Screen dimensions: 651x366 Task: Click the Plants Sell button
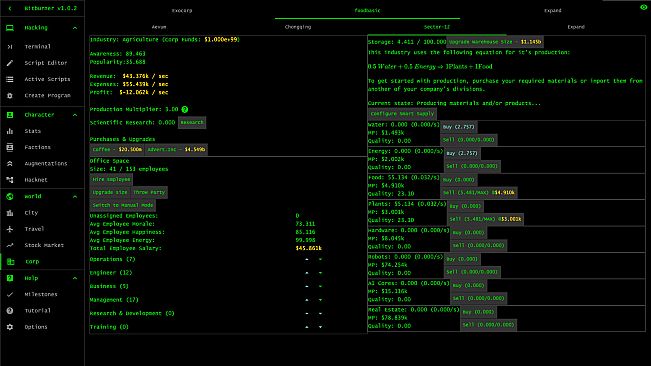pos(485,219)
